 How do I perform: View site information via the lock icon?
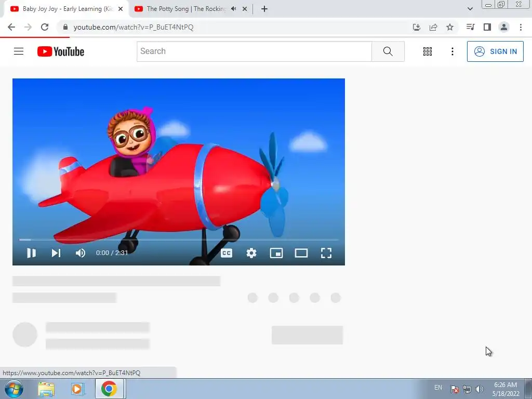pyautogui.click(x=65, y=27)
